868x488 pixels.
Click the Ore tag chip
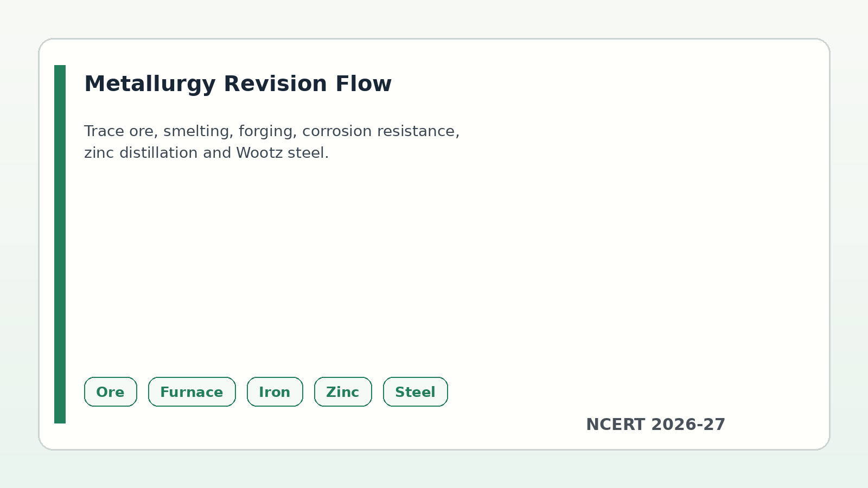tap(111, 391)
